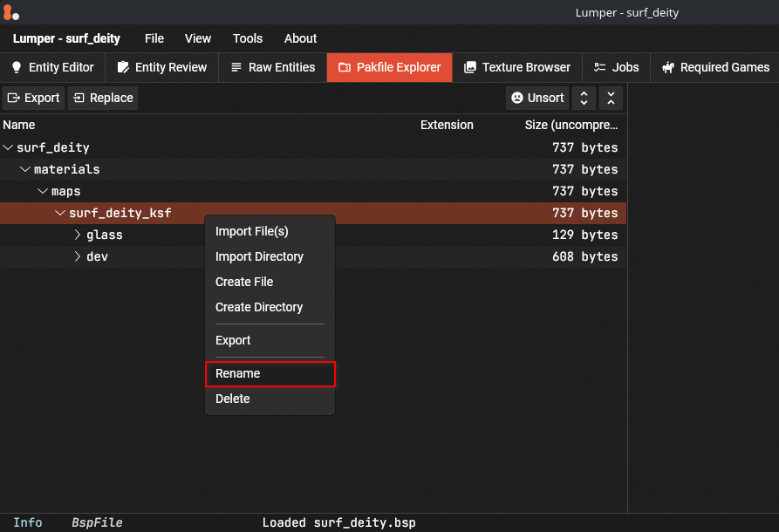Open the Tools menu
779x532 pixels.
click(248, 38)
